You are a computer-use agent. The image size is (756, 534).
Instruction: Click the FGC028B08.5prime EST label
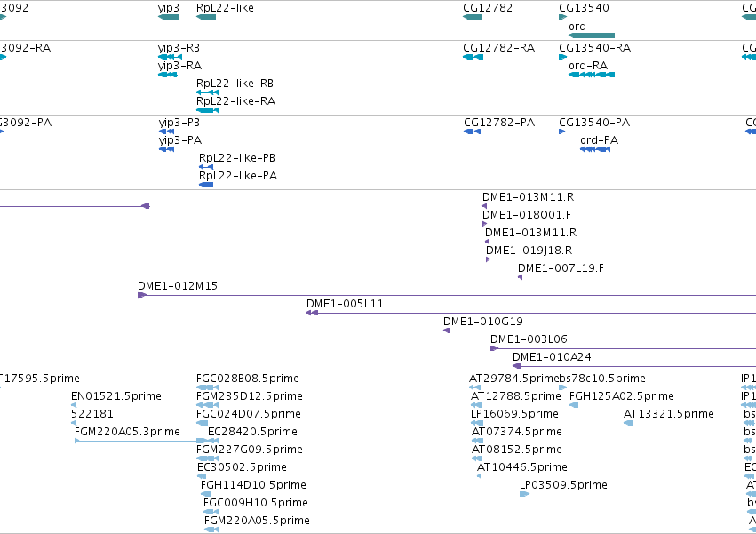[x=247, y=379]
